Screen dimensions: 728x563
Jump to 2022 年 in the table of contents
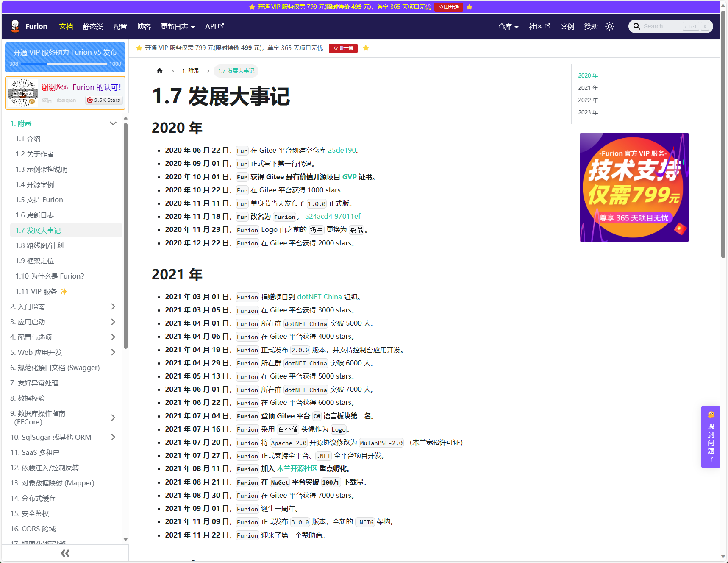click(588, 100)
